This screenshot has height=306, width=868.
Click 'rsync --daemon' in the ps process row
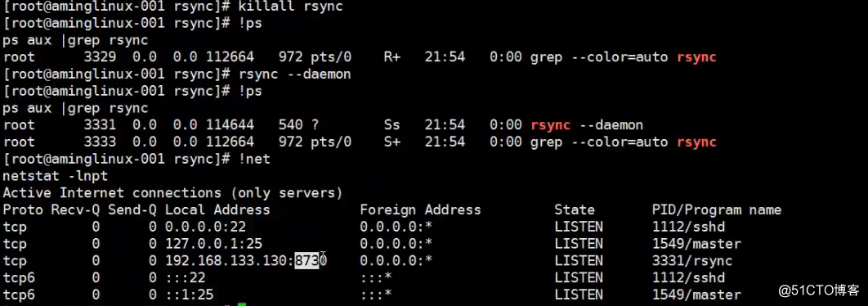tap(587, 125)
